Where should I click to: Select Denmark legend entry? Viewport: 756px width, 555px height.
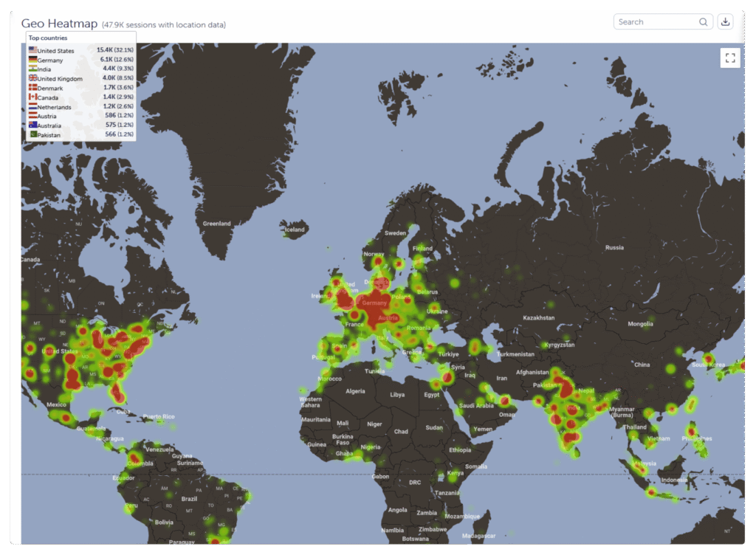[x=81, y=88]
